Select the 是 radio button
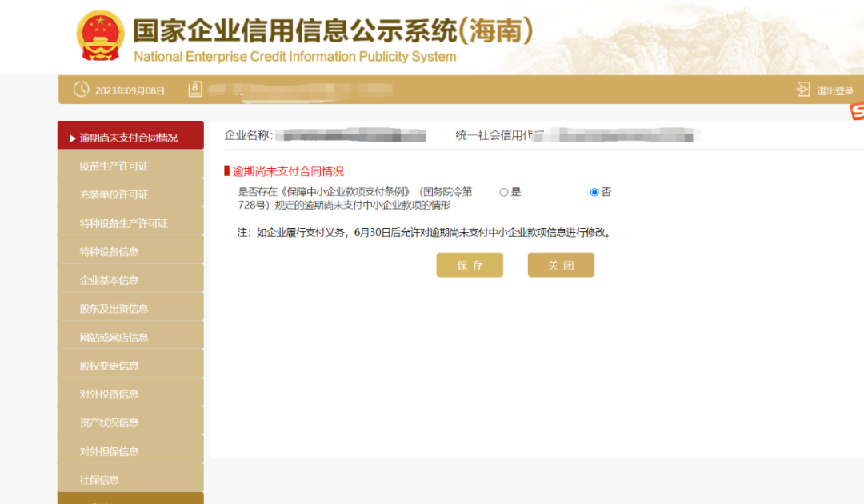 click(x=504, y=192)
